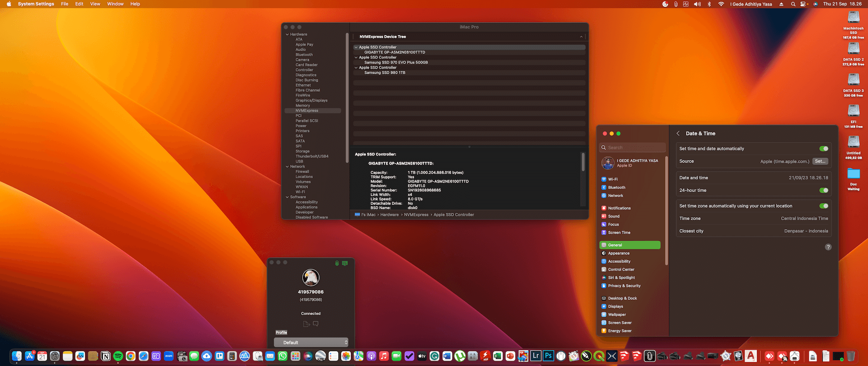Click the SSD details pane scrollbar

coord(583,162)
